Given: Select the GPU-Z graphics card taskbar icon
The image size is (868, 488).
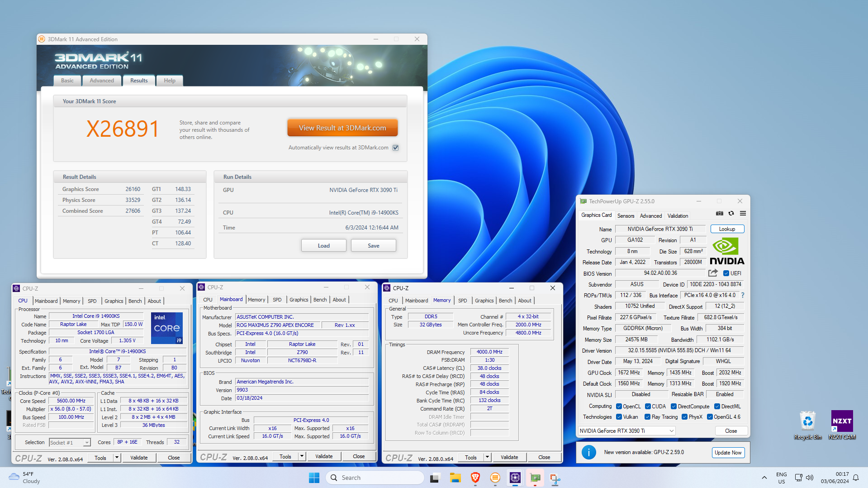Looking at the screenshot, I should pyautogui.click(x=535, y=478).
